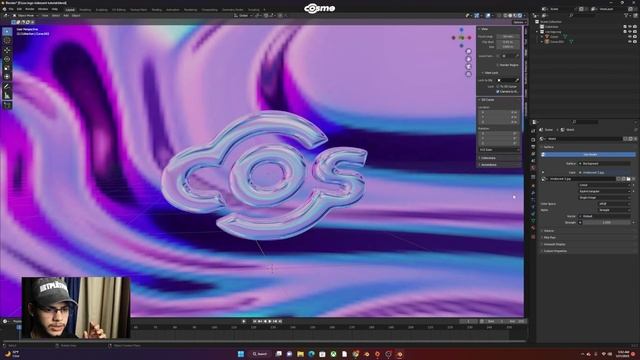Screen dimensions: 640x360
Task: Hide Collection in viewport with its eye icon
Action: pyautogui.click(x=630, y=27)
